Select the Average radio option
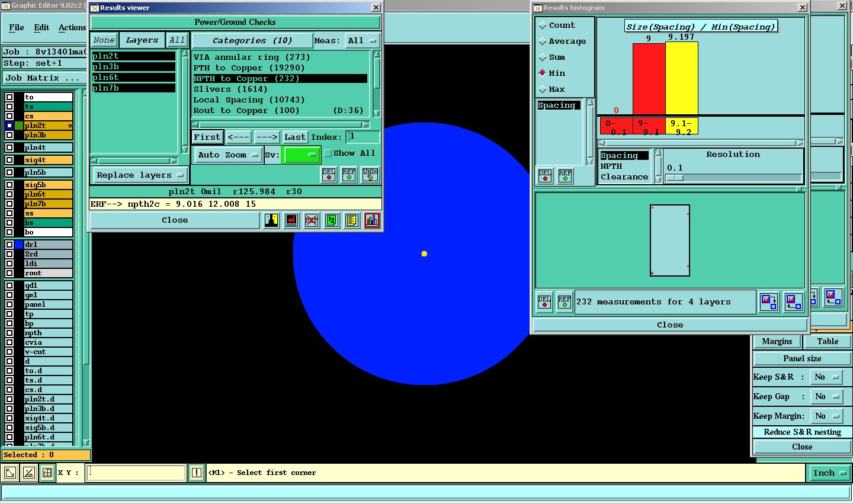The image size is (853, 504). point(542,41)
